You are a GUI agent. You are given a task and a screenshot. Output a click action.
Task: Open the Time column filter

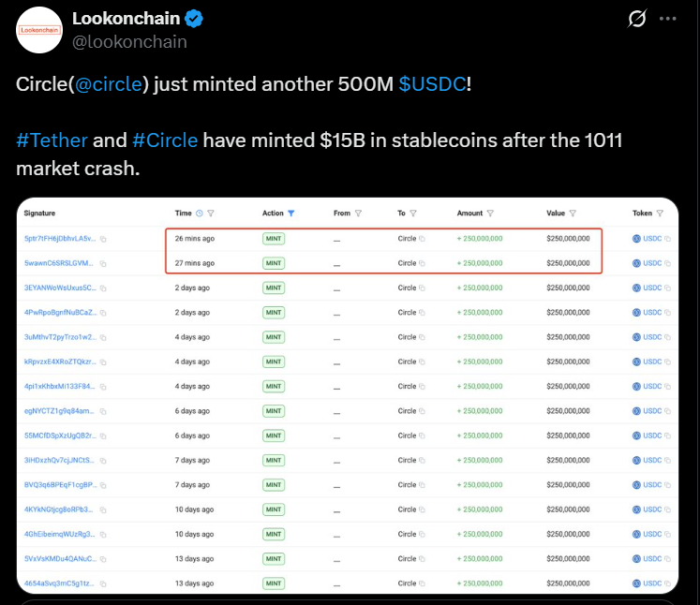pyautogui.click(x=210, y=214)
